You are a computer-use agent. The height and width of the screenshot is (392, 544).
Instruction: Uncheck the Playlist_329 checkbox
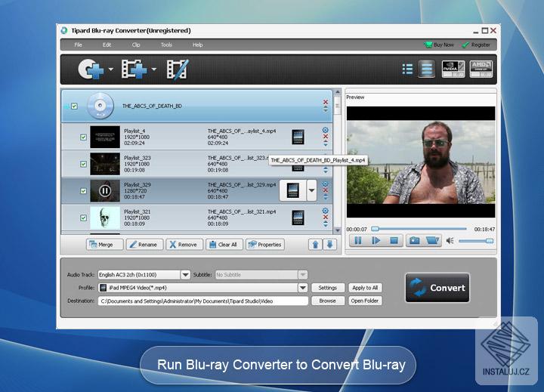(x=83, y=191)
